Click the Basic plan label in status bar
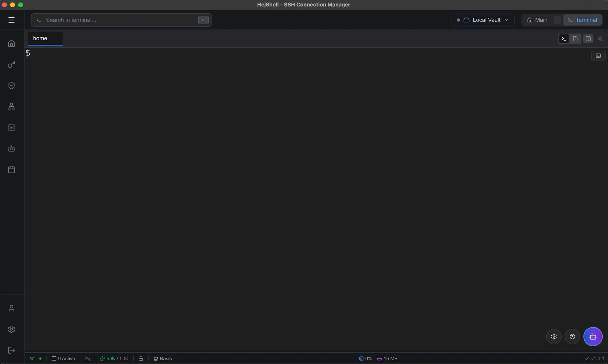 click(162, 358)
